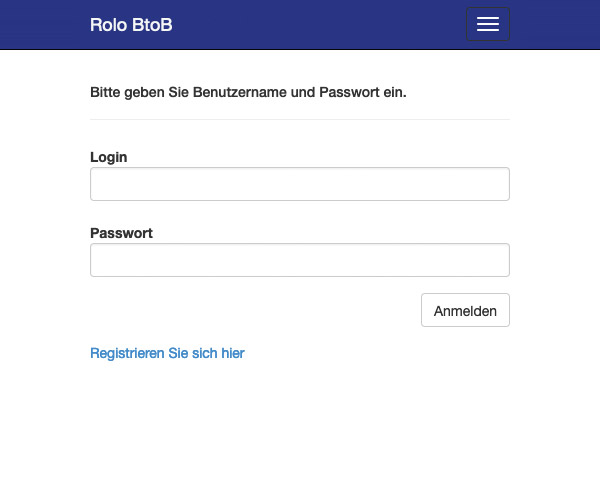Image resolution: width=600 pixels, height=500 pixels.
Task: Focus the Passwort input field
Action: (x=300, y=260)
